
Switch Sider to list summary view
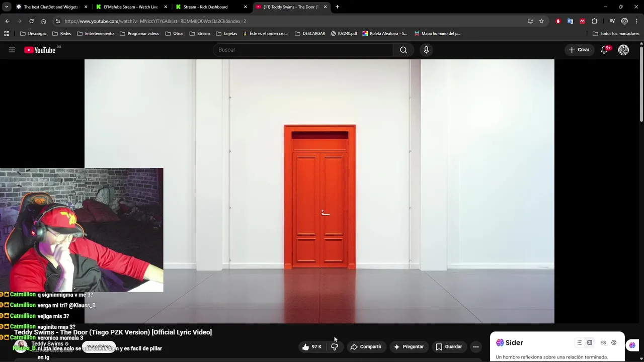(x=579, y=343)
